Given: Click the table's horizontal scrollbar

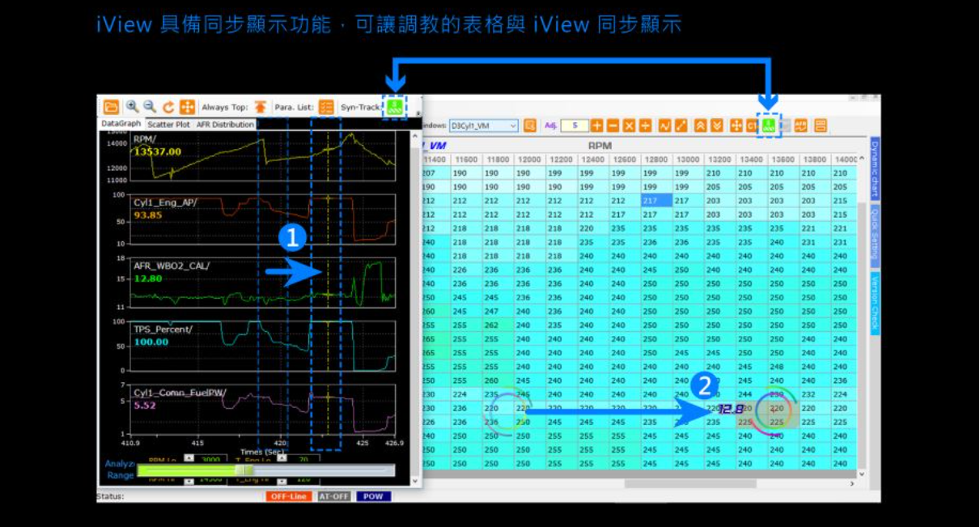Looking at the screenshot, I should coord(690,483).
